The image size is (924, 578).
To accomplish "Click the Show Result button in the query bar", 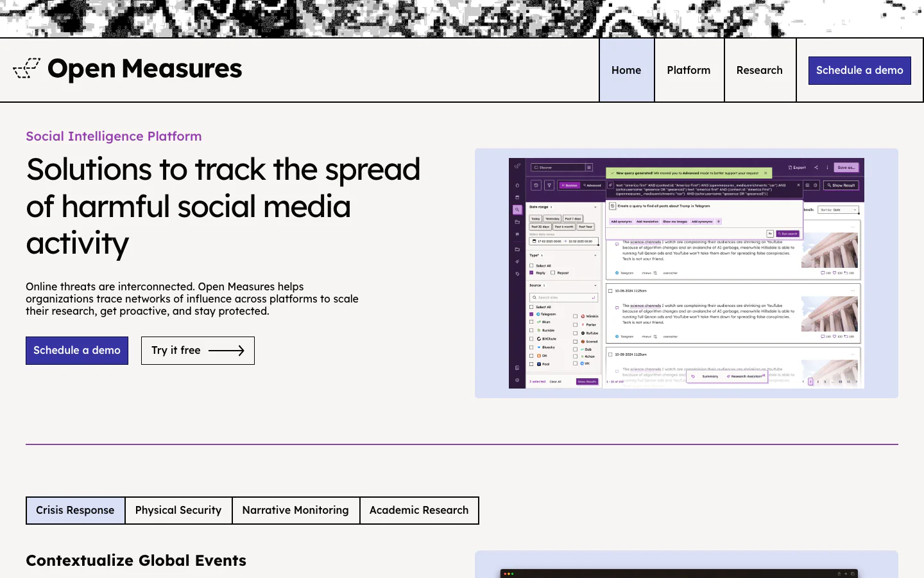I will (x=841, y=185).
